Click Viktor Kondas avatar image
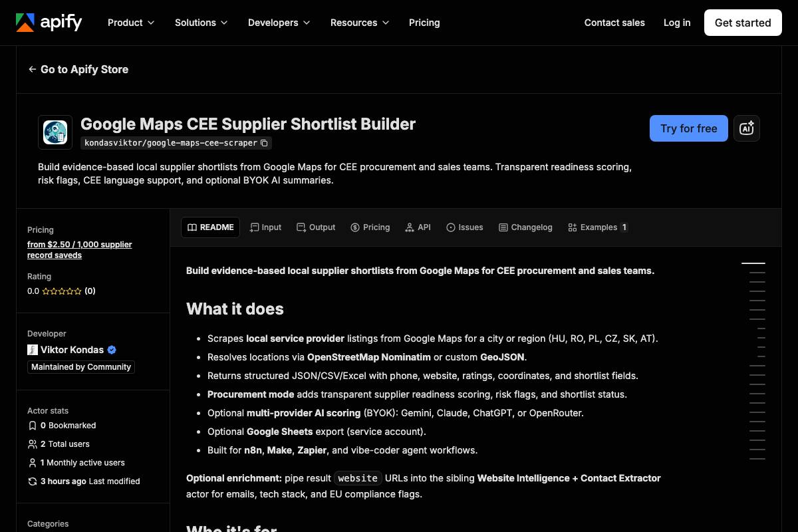The height and width of the screenshot is (532, 798). [x=33, y=350]
